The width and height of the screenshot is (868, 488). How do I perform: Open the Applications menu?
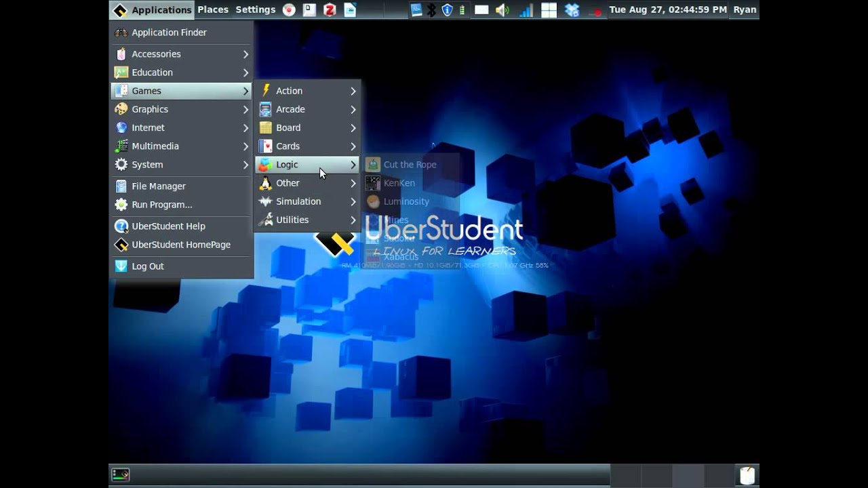152,9
